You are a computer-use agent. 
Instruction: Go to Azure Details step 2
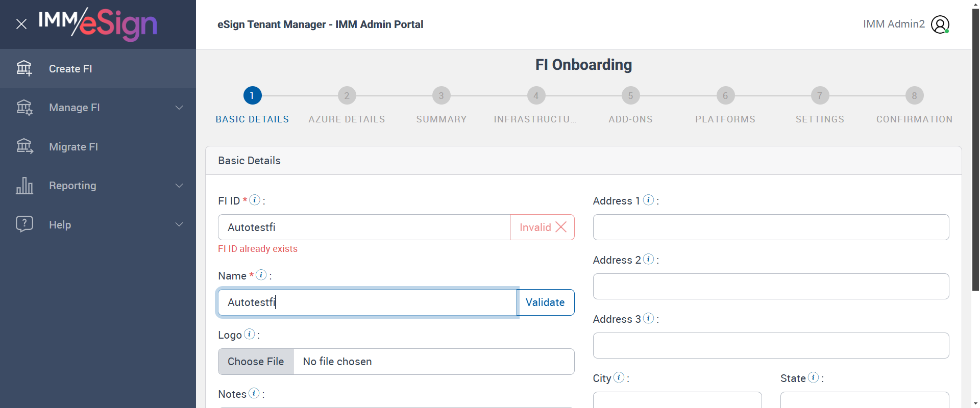tap(347, 96)
